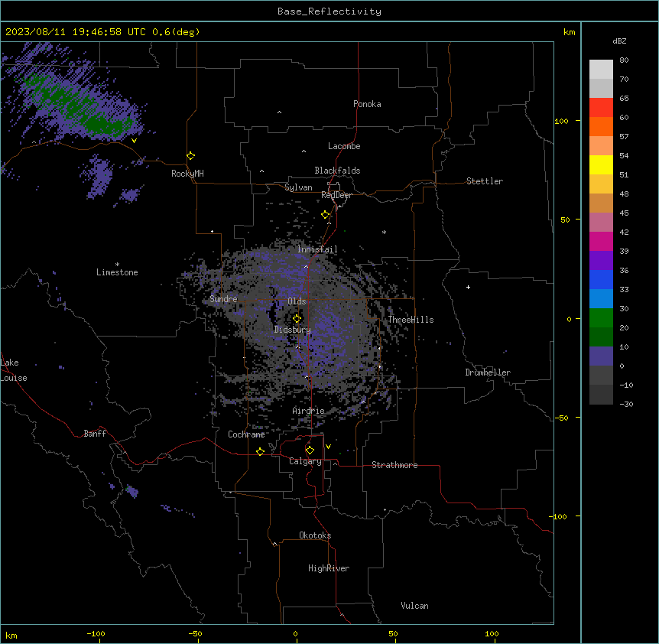Click the Ponoka city label
The width and height of the screenshot is (659, 644).
tap(367, 104)
